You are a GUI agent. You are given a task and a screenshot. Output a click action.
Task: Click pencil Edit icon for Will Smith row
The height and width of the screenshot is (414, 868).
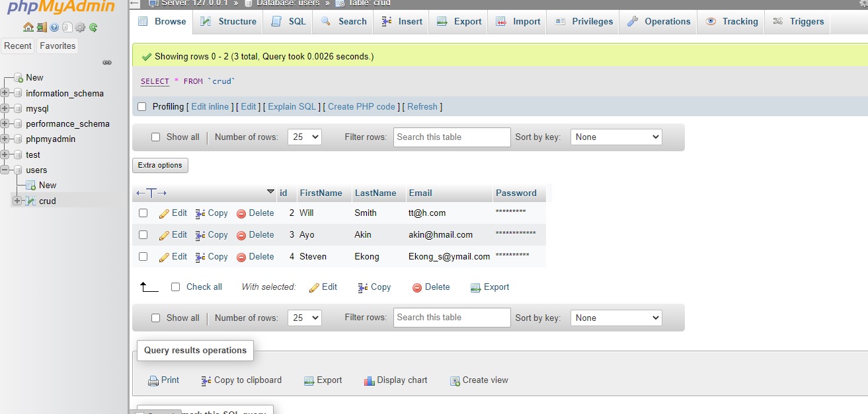click(165, 213)
